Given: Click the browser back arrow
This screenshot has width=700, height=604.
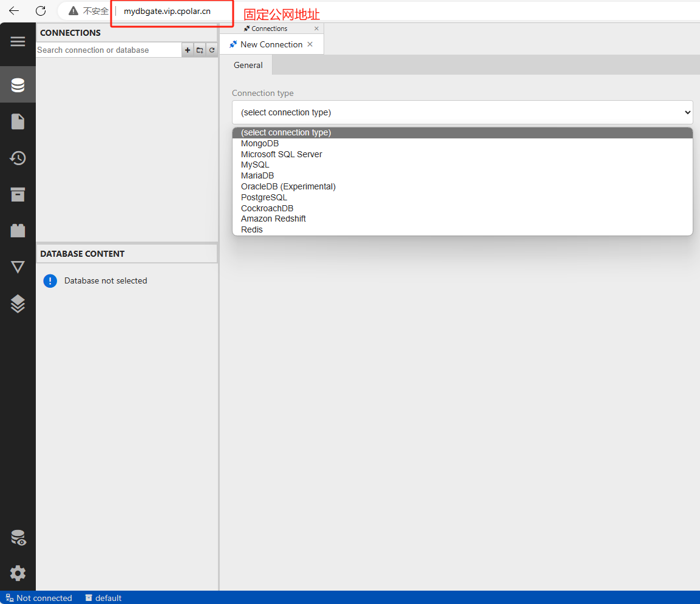Looking at the screenshot, I should [15, 11].
